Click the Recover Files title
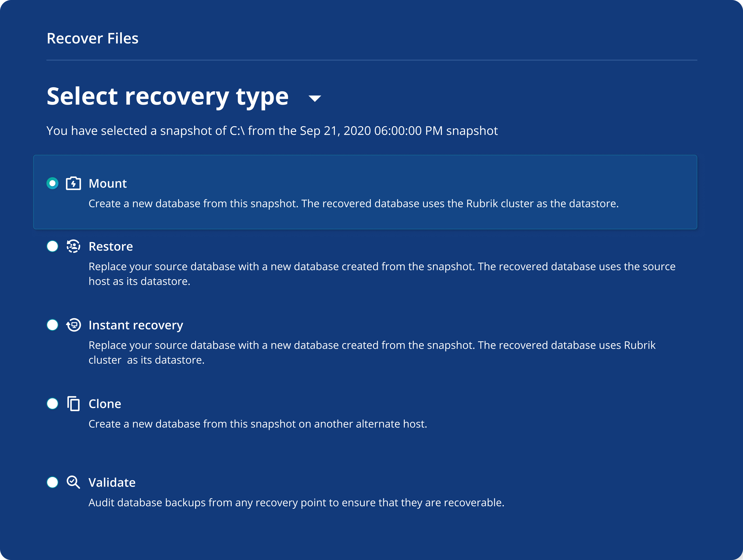The height and width of the screenshot is (560, 743). pyautogui.click(x=92, y=38)
